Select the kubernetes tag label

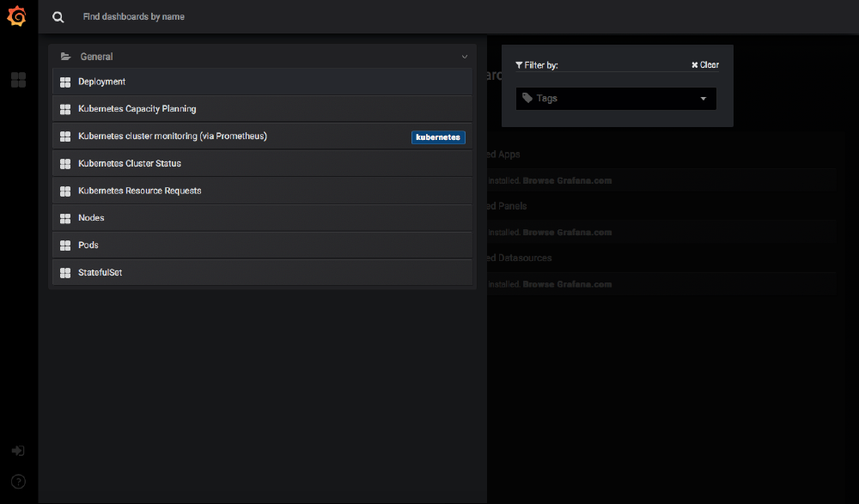click(x=438, y=137)
